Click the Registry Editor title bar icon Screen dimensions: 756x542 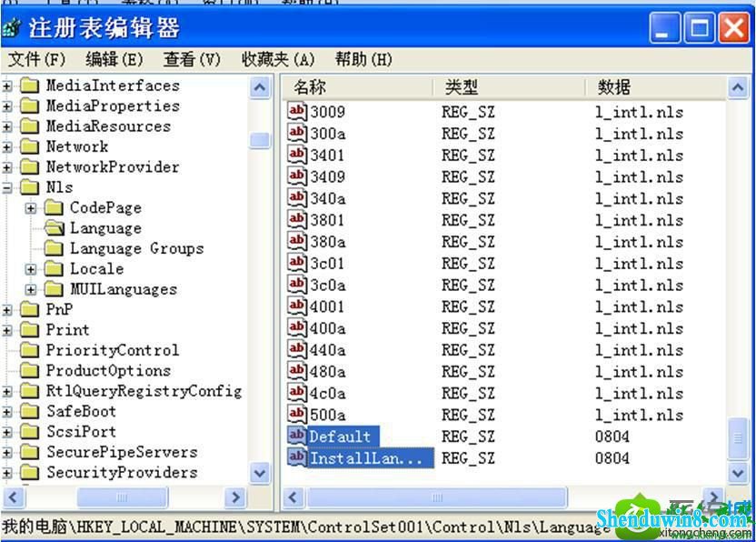pos(11,27)
